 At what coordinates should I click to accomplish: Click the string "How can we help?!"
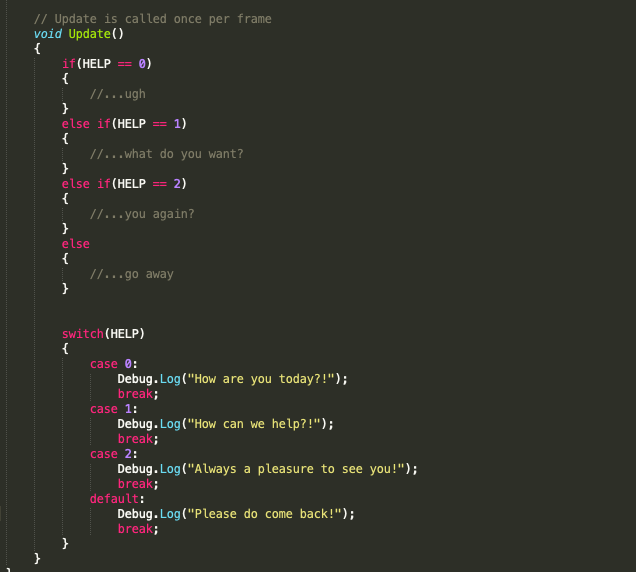pos(254,424)
